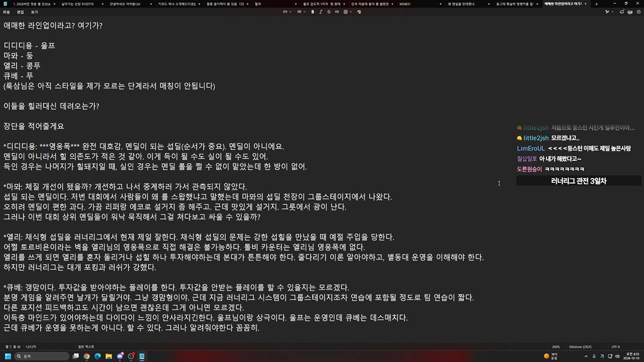Click the '1,012자' character count text

[x=31, y=347]
